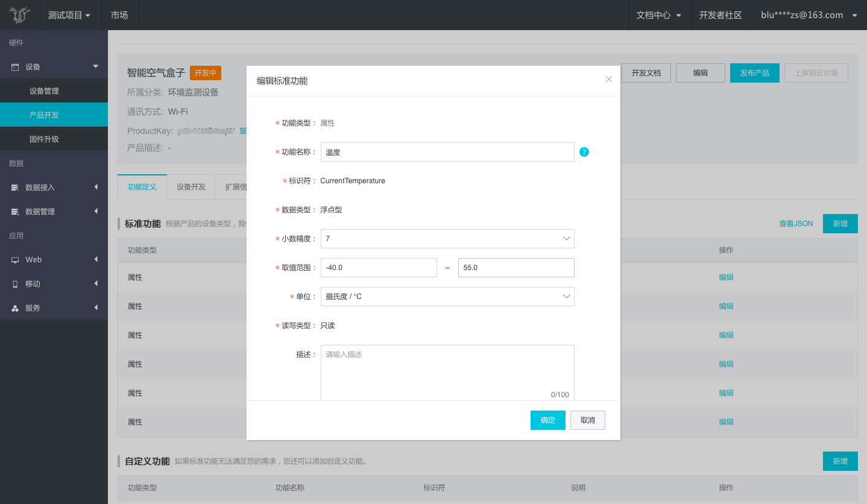Expand the 移动 sidebar arrow

pos(96,283)
